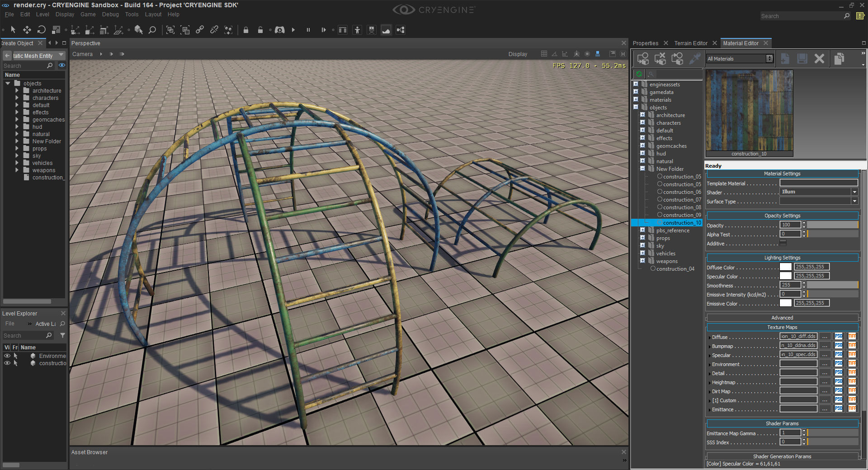Click the Emissive Color swatch
The image size is (868, 470).
786,303
